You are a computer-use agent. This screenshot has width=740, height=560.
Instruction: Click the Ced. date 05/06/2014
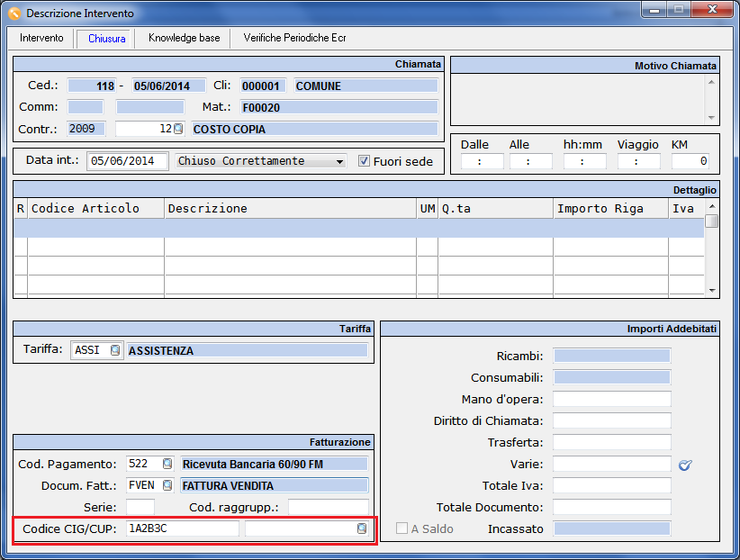[168, 86]
